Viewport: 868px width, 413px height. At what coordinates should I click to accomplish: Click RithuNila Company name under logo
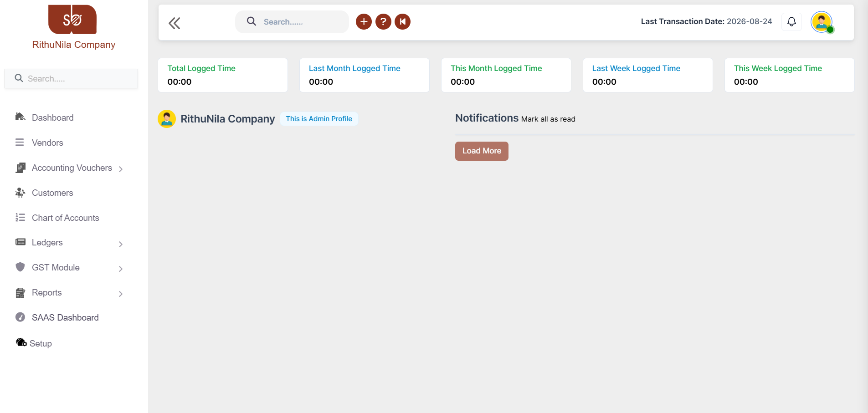74,45
